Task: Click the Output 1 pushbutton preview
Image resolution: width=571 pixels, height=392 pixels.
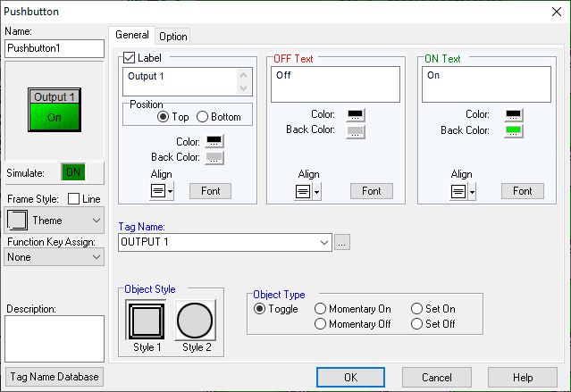Action: point(55,110)
